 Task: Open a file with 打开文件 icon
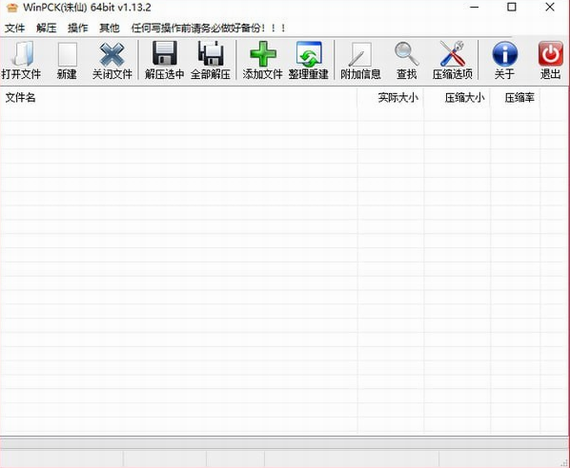[x=21, y=60]
